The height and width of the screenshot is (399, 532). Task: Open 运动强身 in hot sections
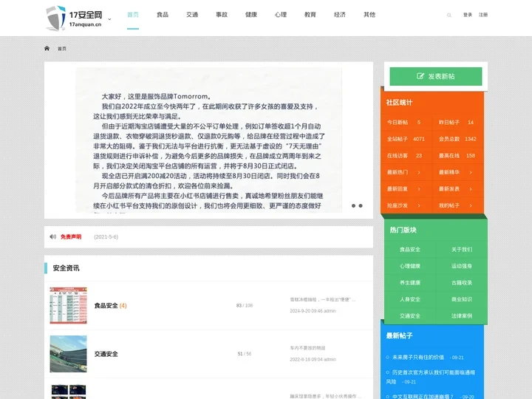(x=462, y=266)
